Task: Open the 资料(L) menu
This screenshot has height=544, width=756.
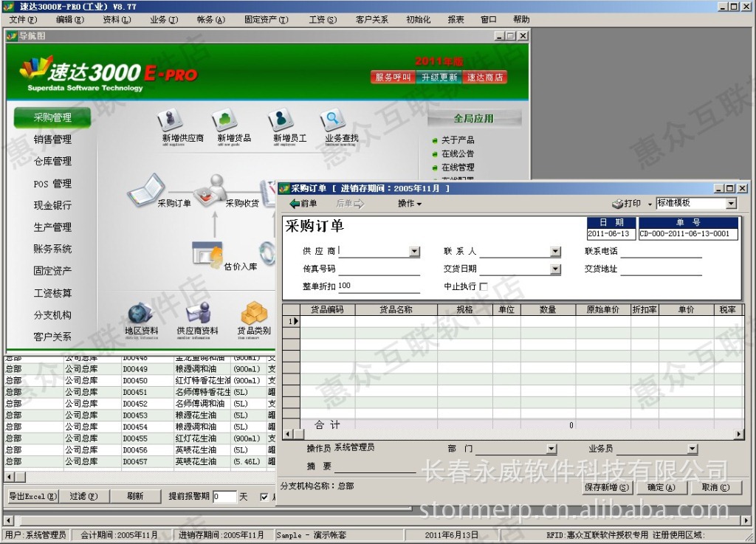Action: tap(117, 20)
